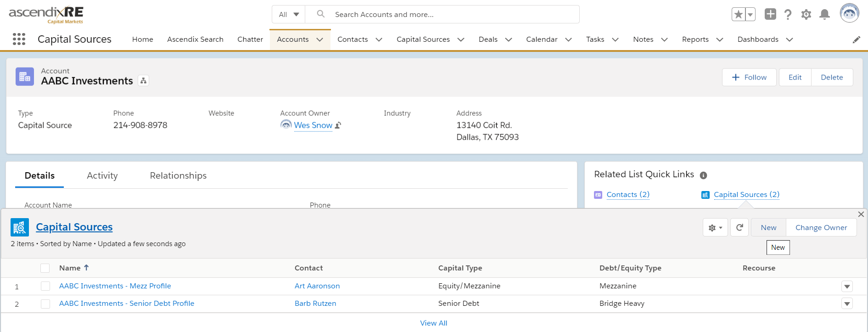Screen dimensions: 868x332
Task: Open the Chatter tab
Action: pyautogui.click(x=250, y=39)
